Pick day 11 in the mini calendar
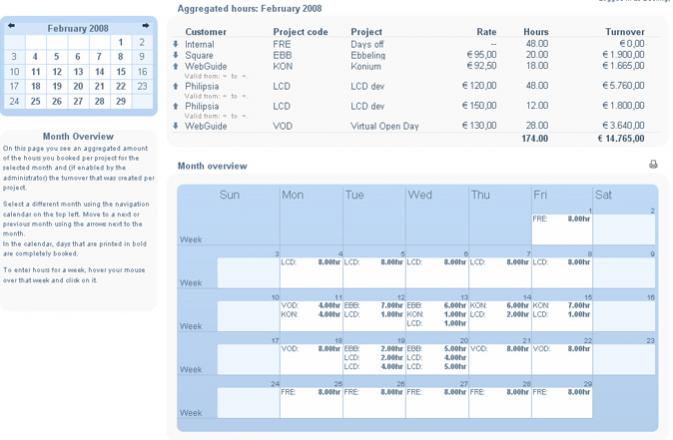The image size is (673, 440). point(36,72)
